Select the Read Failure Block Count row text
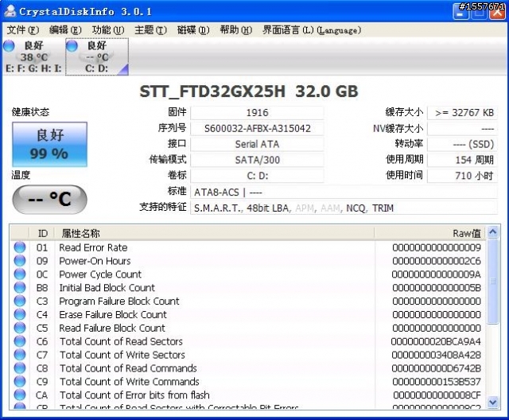This screenshot has width=509, height=420. pyautogui.click(x=112, y=329)
